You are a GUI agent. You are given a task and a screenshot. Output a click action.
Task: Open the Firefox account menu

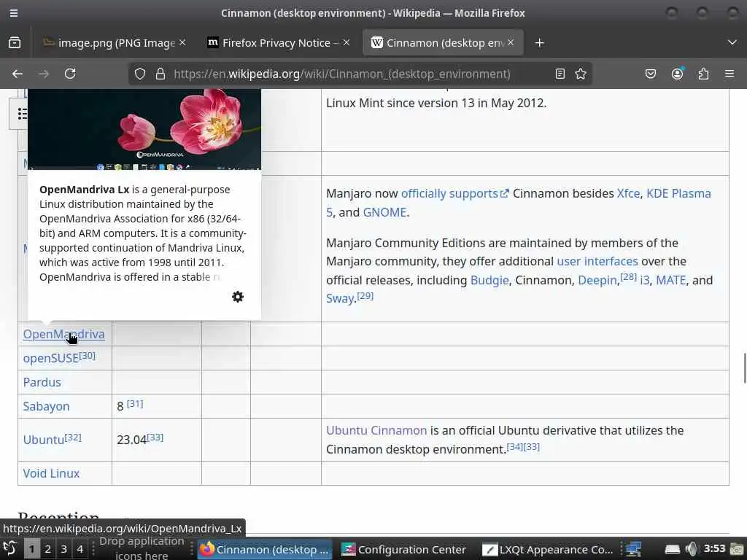(x=677, y=74)
